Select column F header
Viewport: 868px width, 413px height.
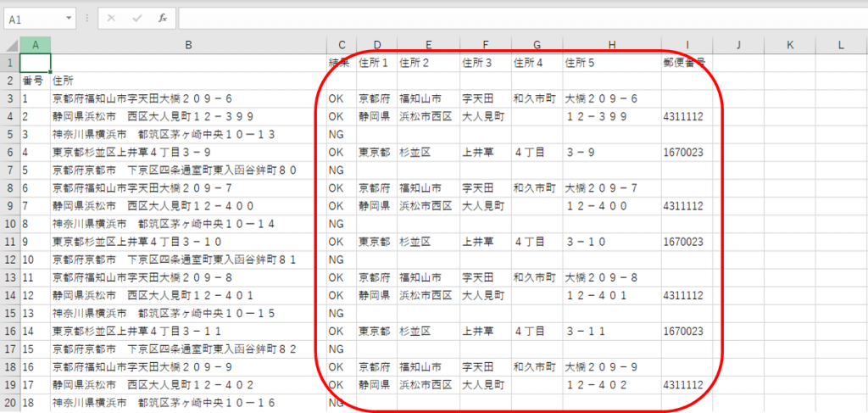click(x=486, y=46)
